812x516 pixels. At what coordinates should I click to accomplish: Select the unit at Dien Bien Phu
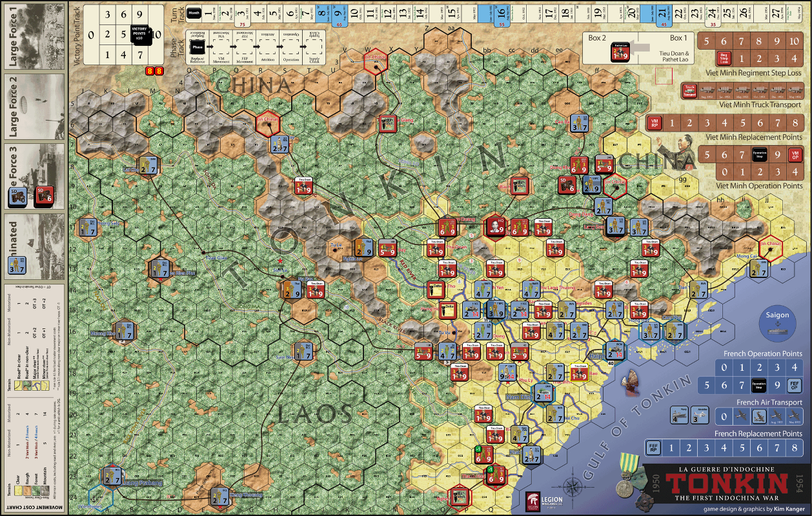point(159,268)
